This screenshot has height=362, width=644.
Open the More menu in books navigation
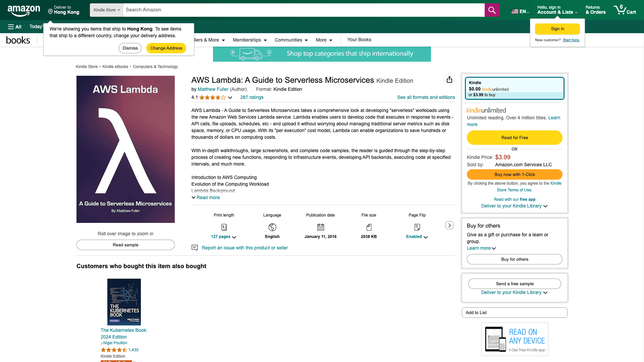pyautogui.click(x=324, y=40)
